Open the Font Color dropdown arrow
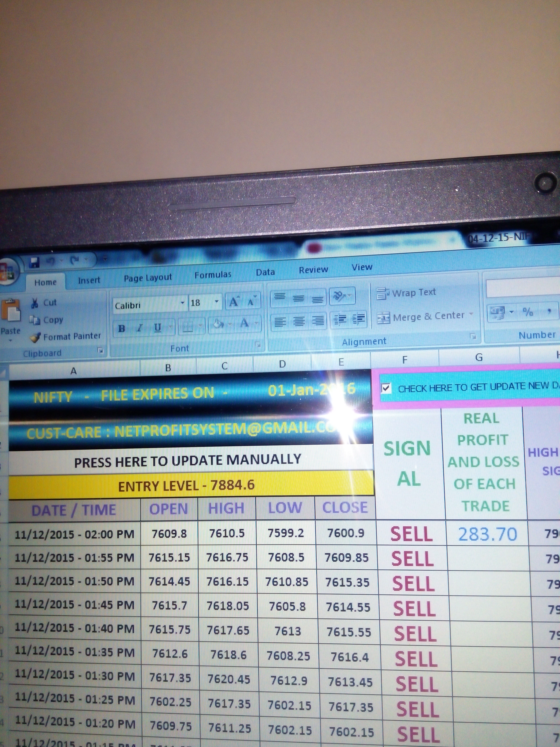The width and height of the screenshot is (560, 747). coord(256,323)
